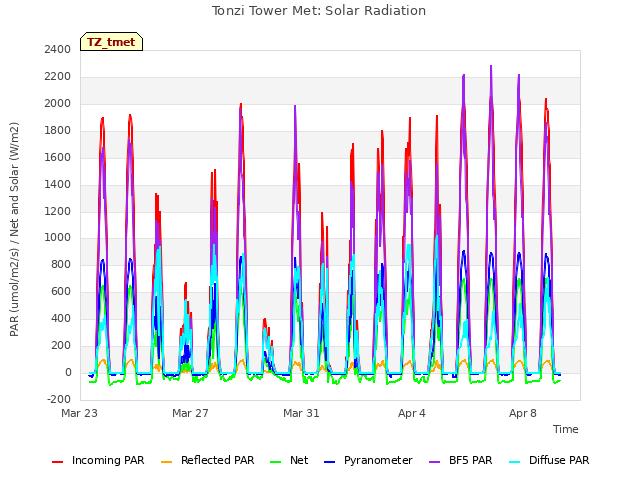Click the Mar 23 x-axis tick label
Screen dimensions: 640x480
coord(80,413)
